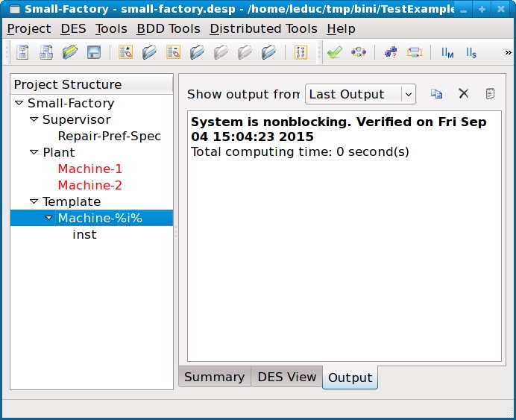Clear output with the X icon

coord(463,94)
